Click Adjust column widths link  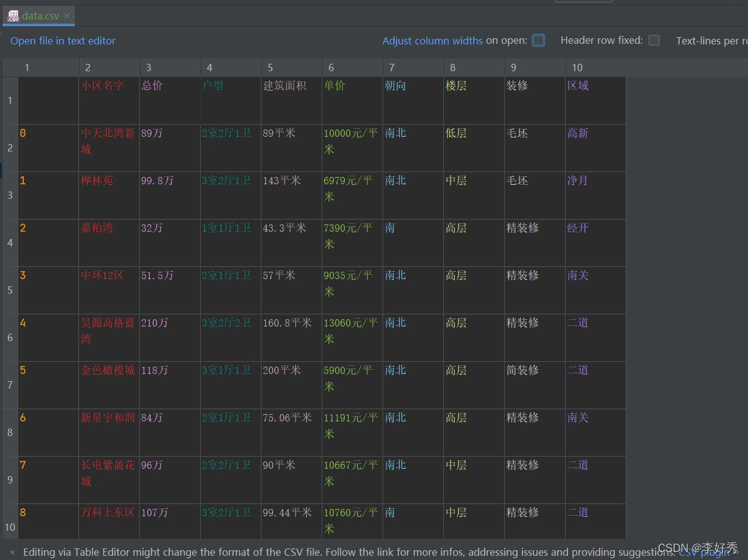click(x=432, y=41)
